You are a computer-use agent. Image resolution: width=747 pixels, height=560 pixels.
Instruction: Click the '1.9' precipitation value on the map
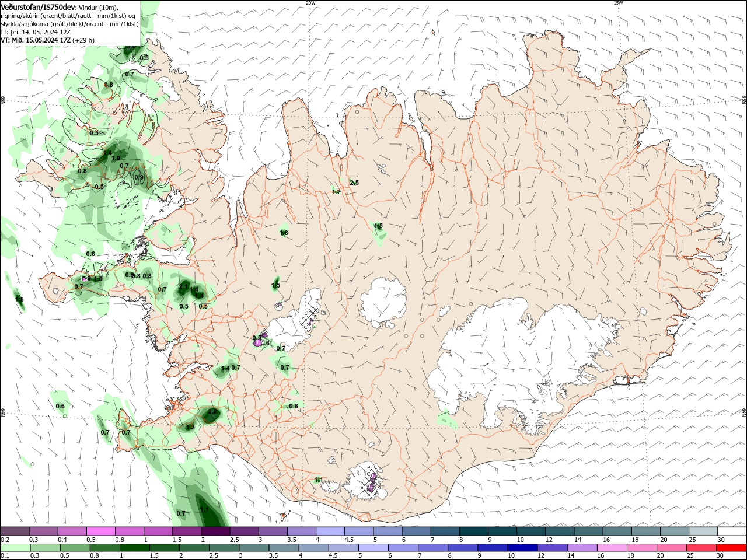98,279
